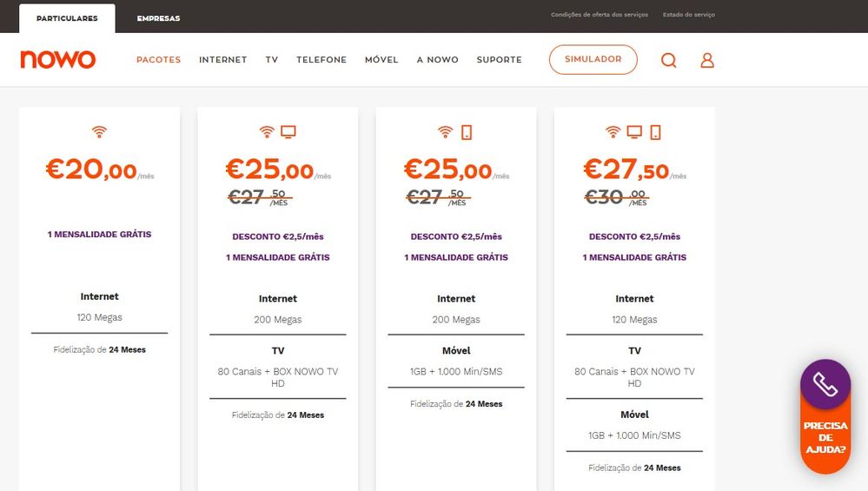868x491 pixels.
Task: Switch to the Particulares tab
Action: coord(67,18)
